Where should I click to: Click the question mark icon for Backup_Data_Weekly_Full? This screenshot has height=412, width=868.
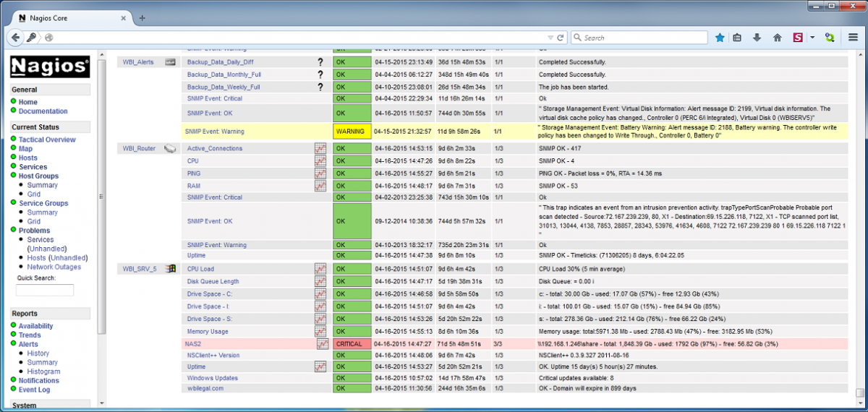tap(320, 87)
